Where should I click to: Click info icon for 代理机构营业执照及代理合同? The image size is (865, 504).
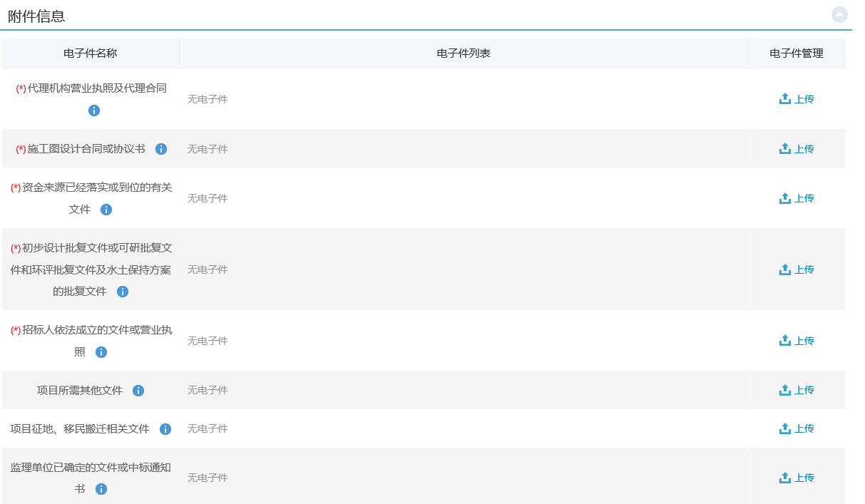pyautogui.click(x=94, y=110)
